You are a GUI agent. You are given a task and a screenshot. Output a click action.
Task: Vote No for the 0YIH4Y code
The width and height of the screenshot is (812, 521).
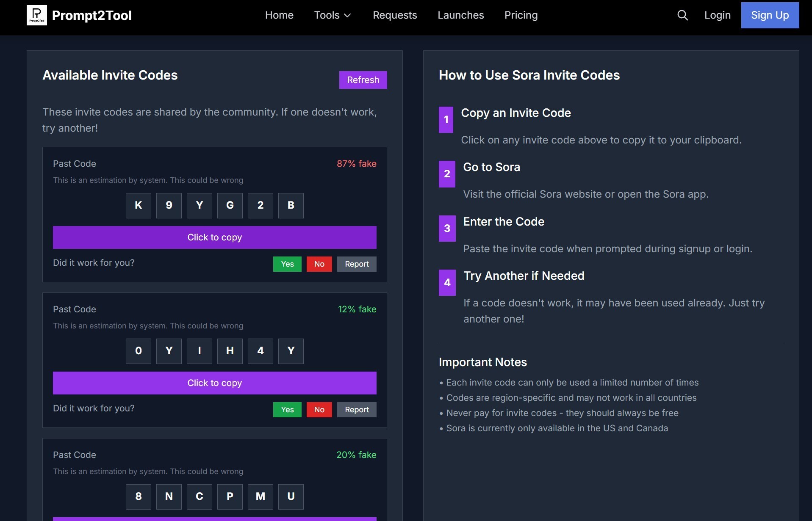point(319,410)
